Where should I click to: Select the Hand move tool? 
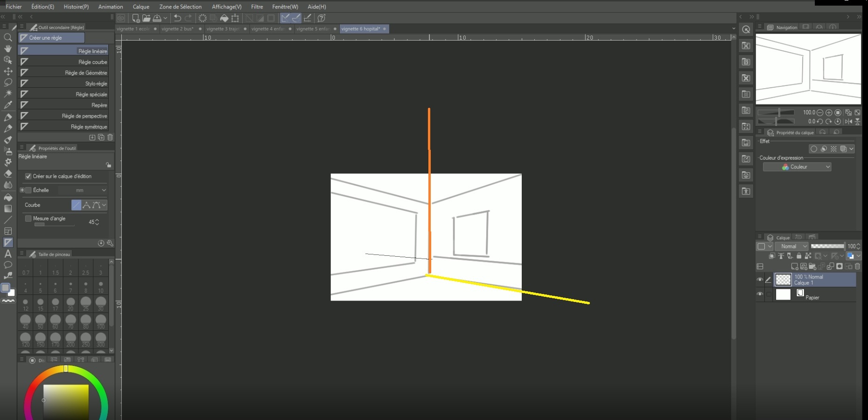[x=8, y=49]
